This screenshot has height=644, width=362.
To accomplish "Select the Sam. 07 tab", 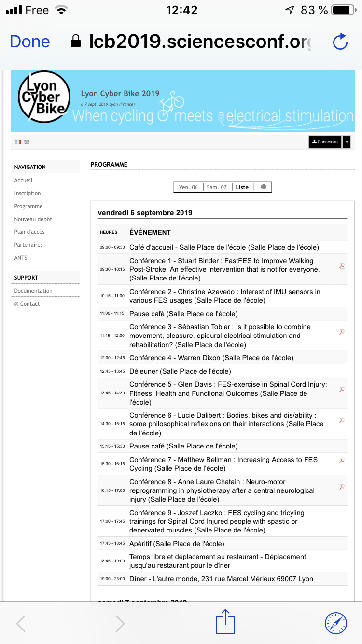I will coord(217,187).
